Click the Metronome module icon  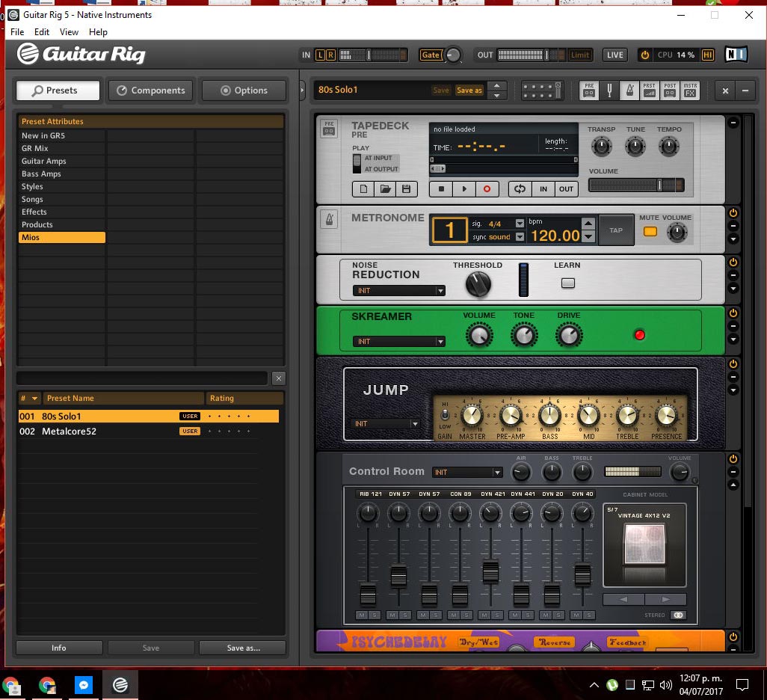[329, 218]
